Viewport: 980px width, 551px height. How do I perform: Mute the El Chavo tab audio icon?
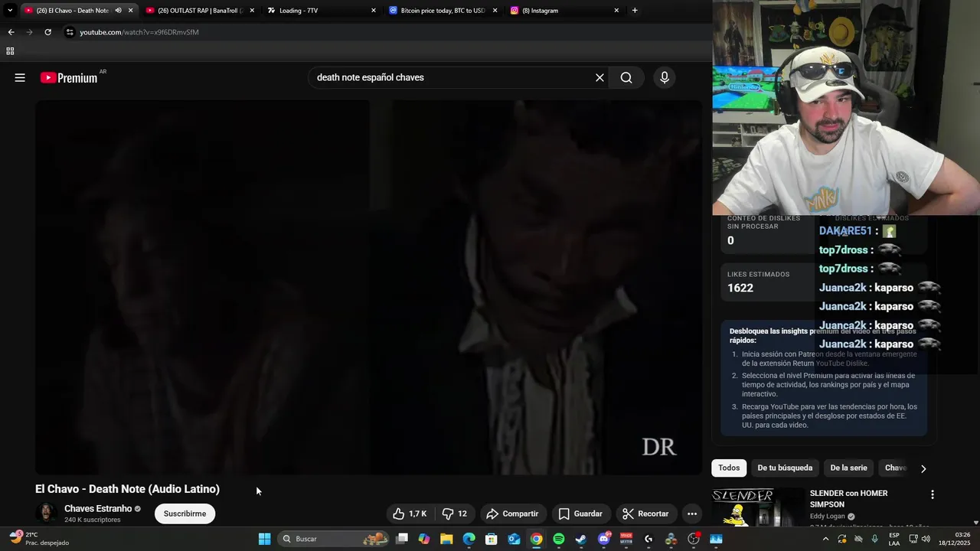(x=118, y=11)
